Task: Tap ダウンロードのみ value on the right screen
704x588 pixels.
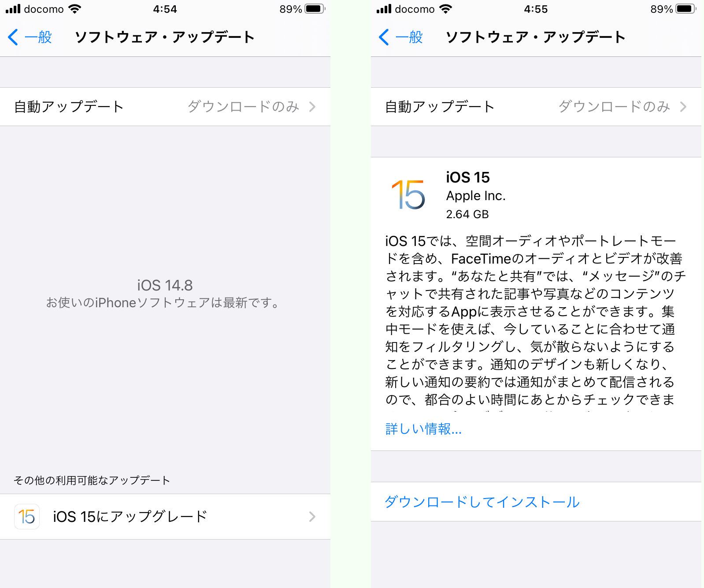Action: coord(615,107)
